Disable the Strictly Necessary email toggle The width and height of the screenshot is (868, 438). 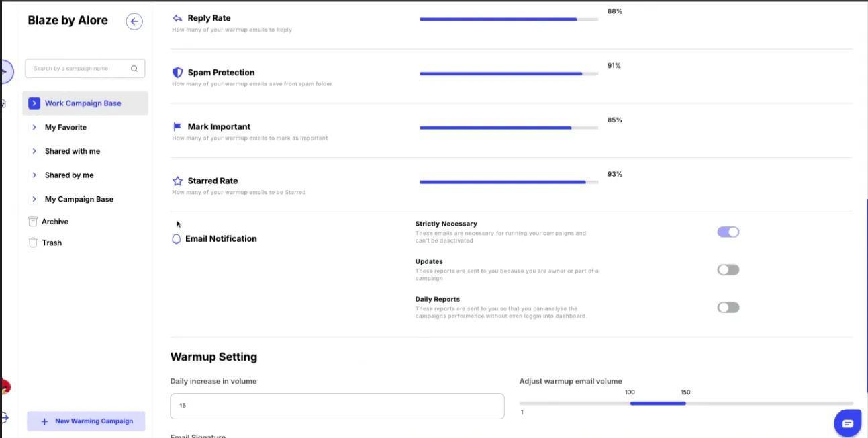coord(728,232)
